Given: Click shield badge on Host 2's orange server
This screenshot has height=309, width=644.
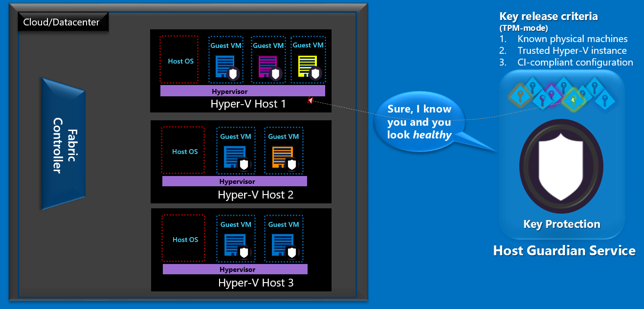Looking at the screenshot, I should 292,165.
